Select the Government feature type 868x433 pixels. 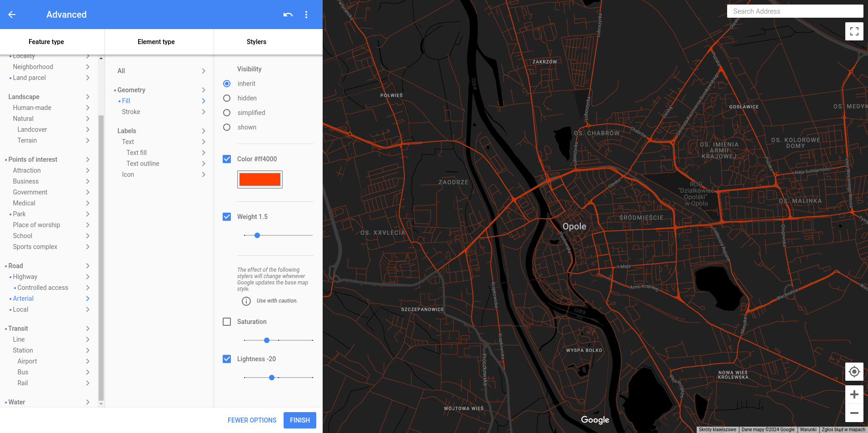click(30, 192)
